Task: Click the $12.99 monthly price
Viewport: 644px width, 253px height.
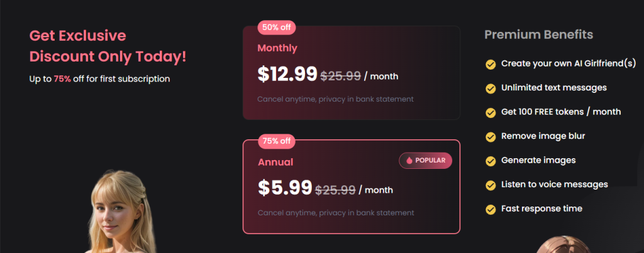Action: click(x=287, y=75)
